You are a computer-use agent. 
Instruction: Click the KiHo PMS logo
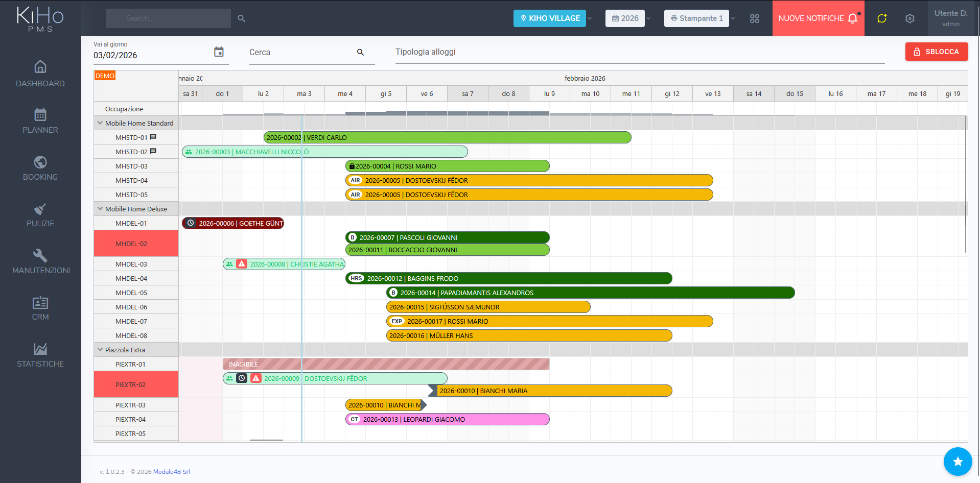[x=40, y=19]
